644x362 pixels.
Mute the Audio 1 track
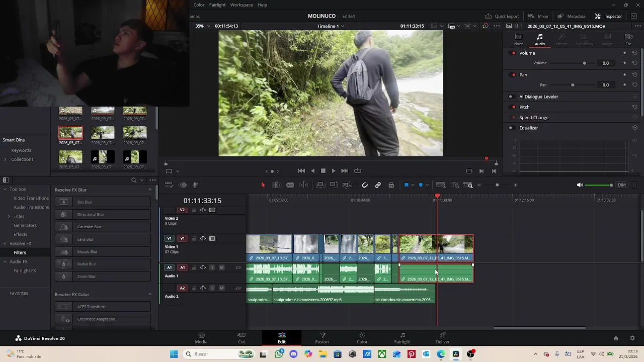221,267
